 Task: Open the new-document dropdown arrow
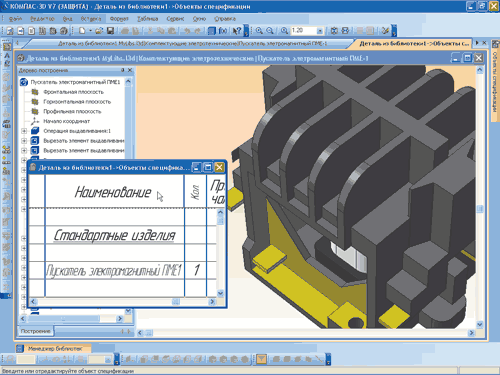click(x=90, y=31)
